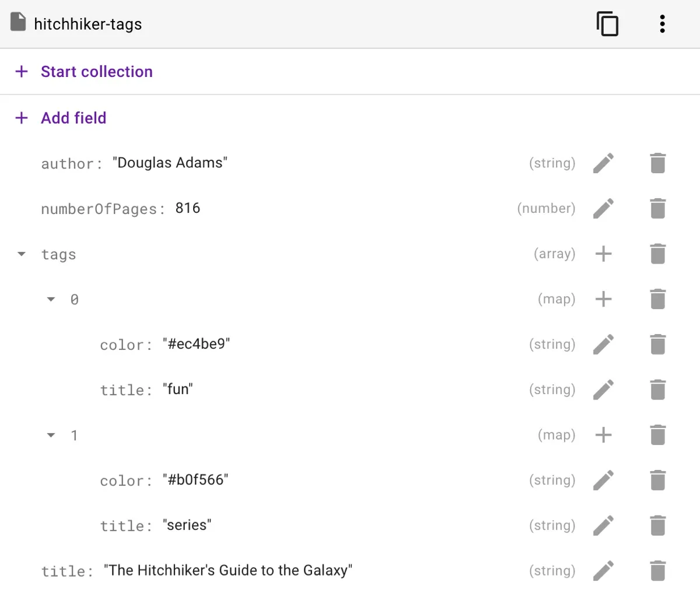Delete the "fun" title field
The width and height of the screenshot is (700, 607).
coord(657,390)
